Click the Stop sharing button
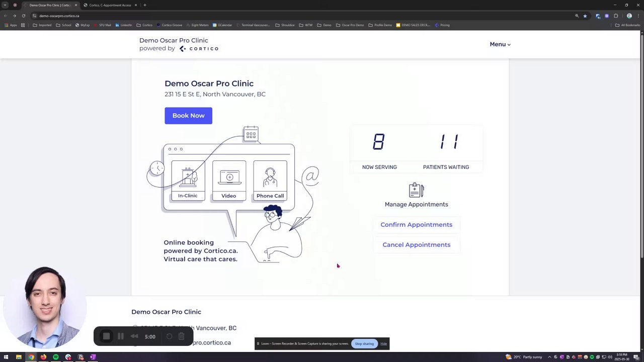 tap(364, 344)
